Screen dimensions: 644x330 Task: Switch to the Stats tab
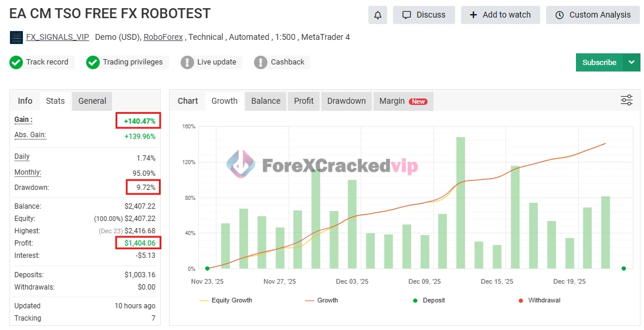click(55, 101)
